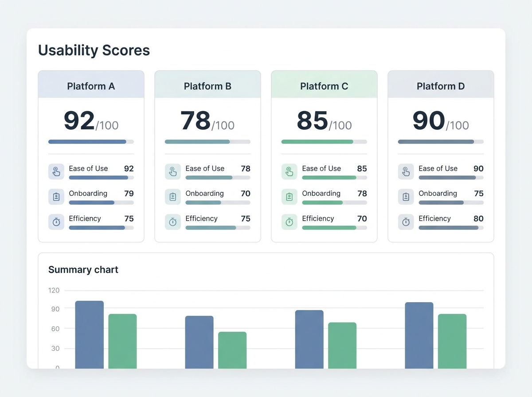Viewport: 532px width, 397px height.
Task: Click the Summary chart heading
Action: [83, 269]
